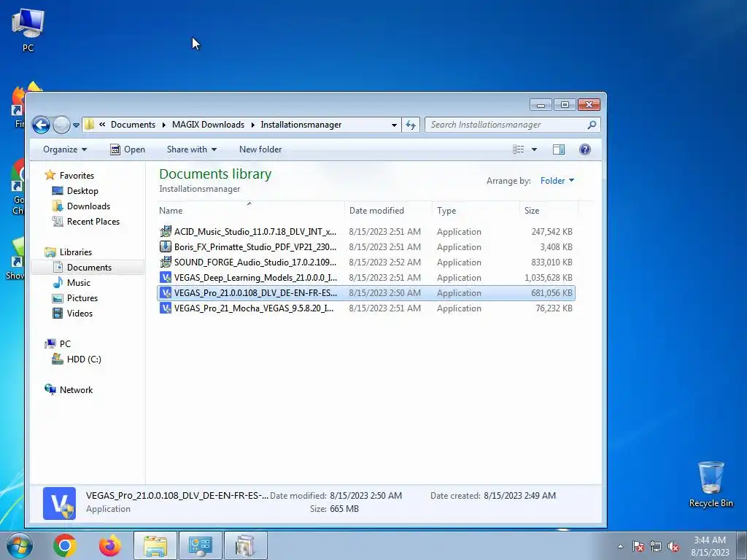Toggle the preview pane button

tap(558, 149)
